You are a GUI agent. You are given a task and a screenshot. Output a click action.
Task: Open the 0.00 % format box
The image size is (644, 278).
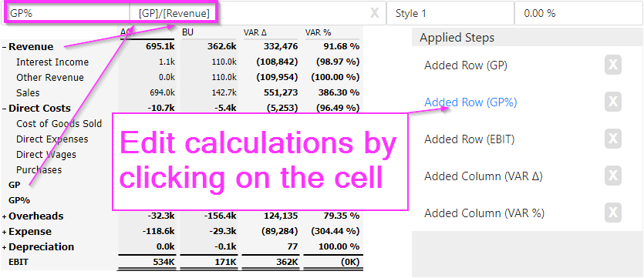tap(578, 13)
